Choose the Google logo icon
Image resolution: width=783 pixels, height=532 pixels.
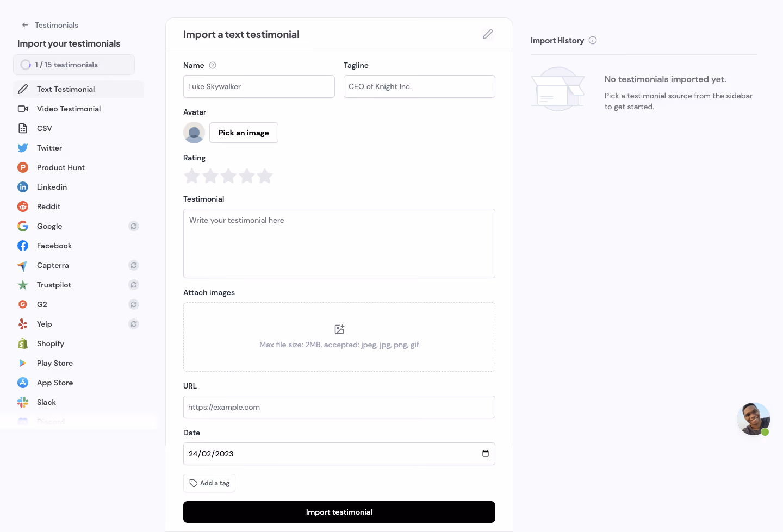(x=23, y=226)
